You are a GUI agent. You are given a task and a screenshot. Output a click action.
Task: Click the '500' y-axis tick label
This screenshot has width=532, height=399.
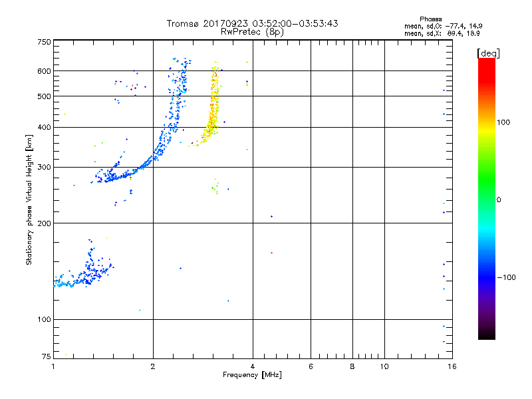[44, 96]
